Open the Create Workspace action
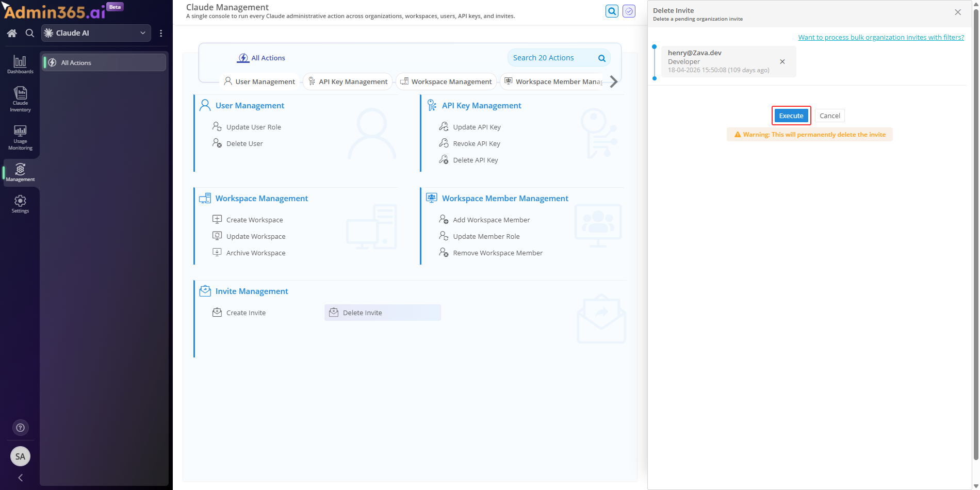Image resolution: width=980 pixels, height=490 pixels. pos(248,220)
